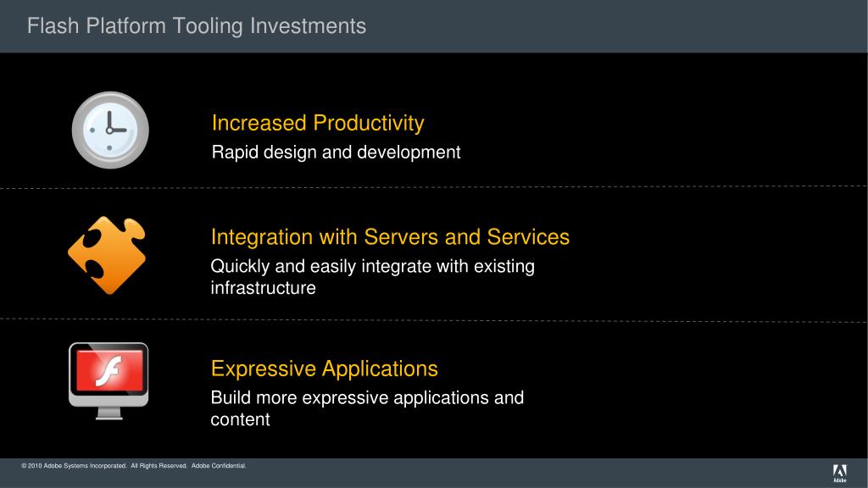Click the Increased Productivity heading
This screenshot has width=868, height=488.
pos(318,124)
